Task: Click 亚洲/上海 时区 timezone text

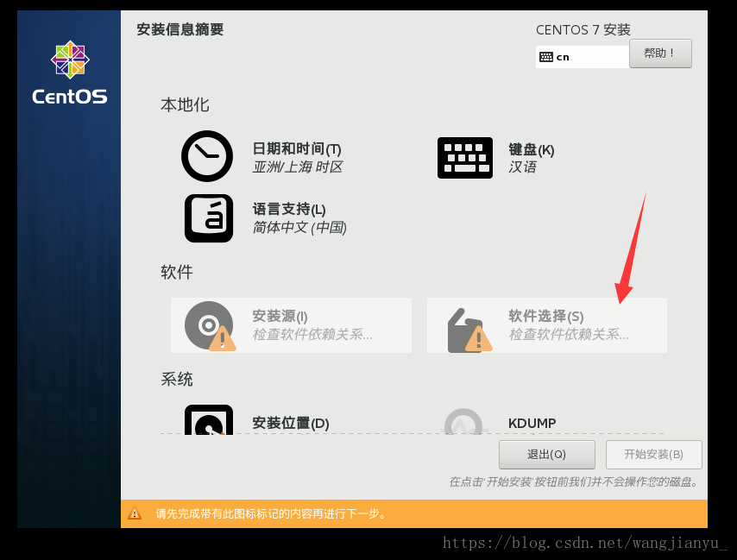Action: click(x=298, y=167)
